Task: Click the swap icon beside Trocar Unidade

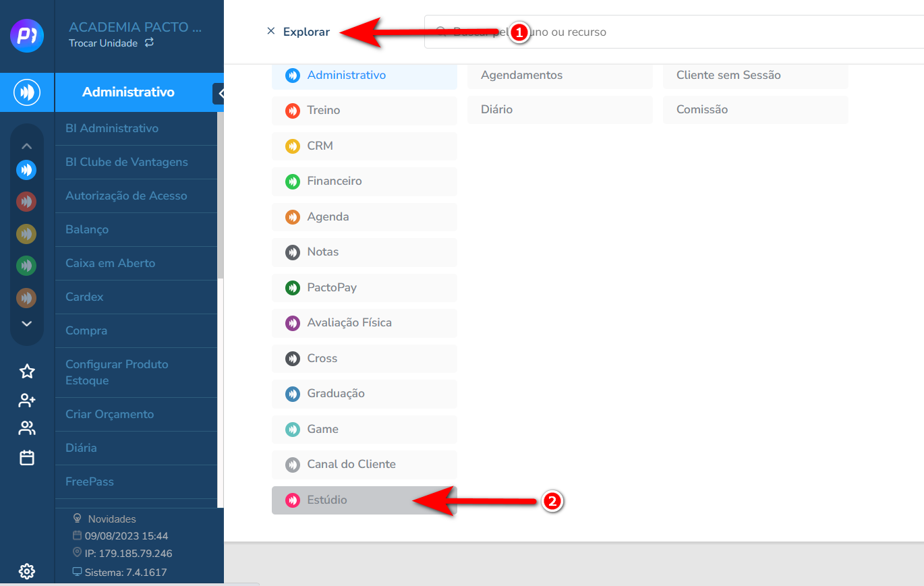Action: click(x=149, y=42)
